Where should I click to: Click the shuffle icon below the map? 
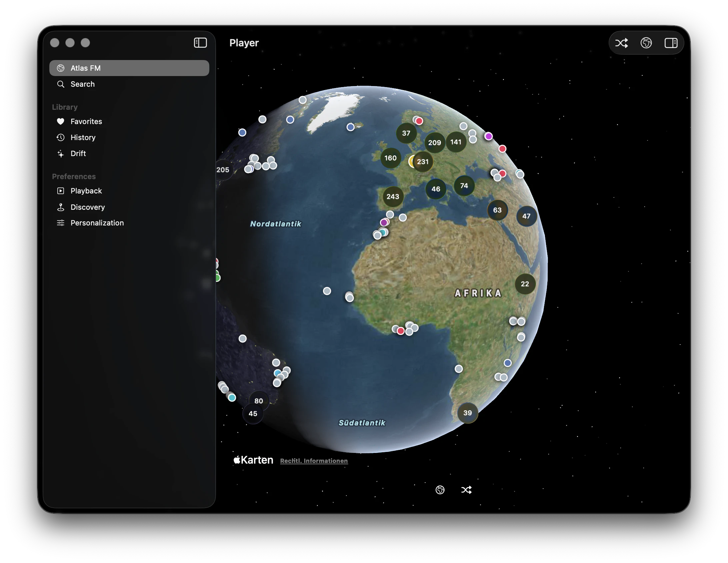pyautogui.click(x=466, y=490)
